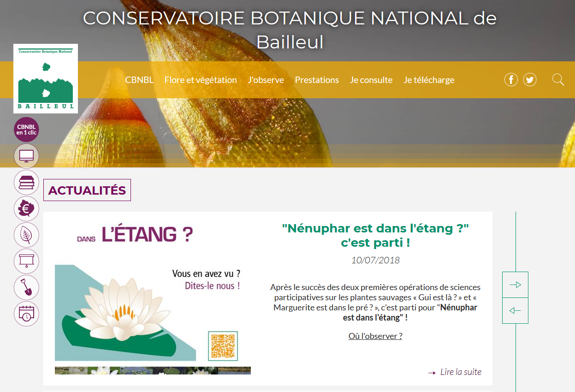
Task: Click the Conservatoire Botanique Bailleul logo
Action: pos(45,78)
